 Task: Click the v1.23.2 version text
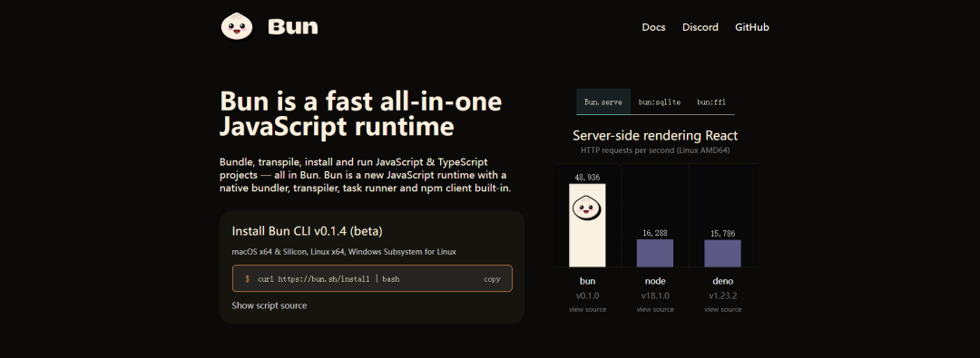722,295
